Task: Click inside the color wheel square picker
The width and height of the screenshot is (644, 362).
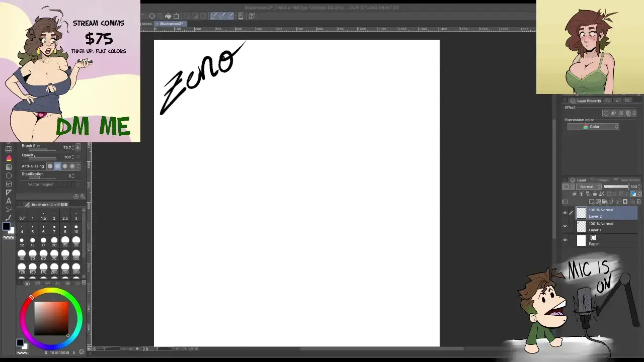Action: point(51,318)
